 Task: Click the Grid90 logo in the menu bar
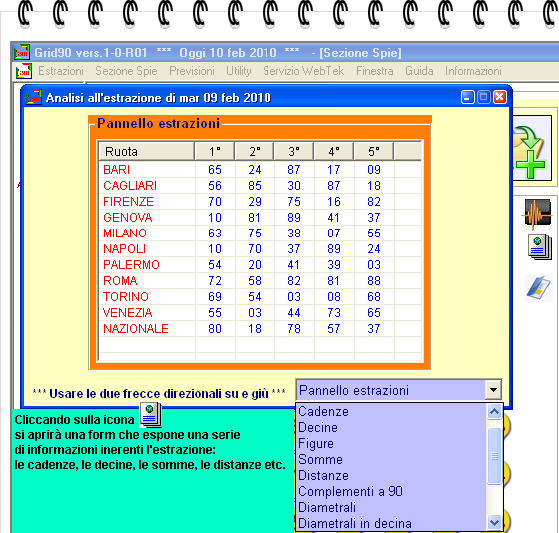tap(24, 71)
